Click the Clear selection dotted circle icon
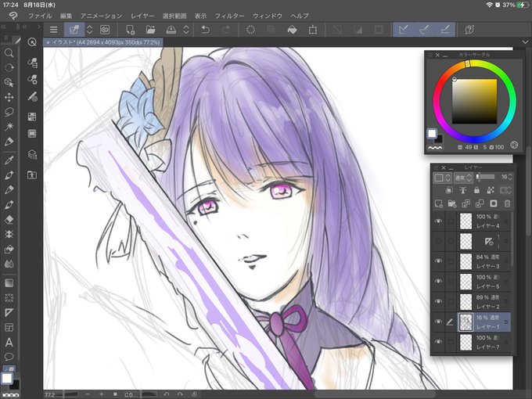Viewport: 532px width, 399px height. [x=250, y=30]
